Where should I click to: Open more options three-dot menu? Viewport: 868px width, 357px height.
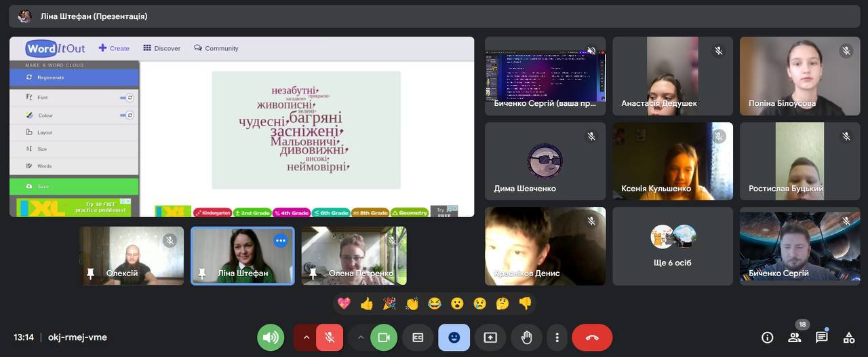click(557, 337)
